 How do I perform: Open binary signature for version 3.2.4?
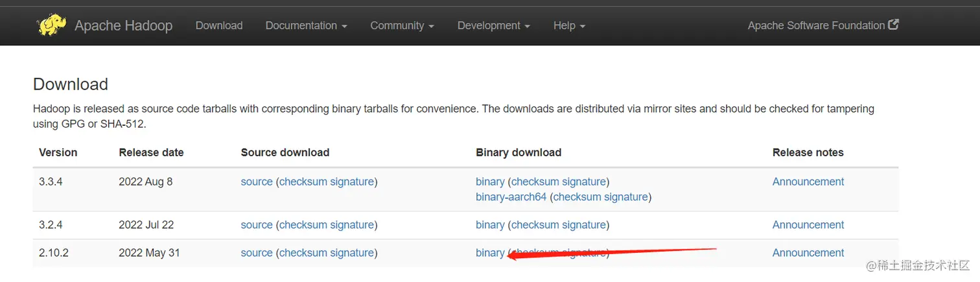(x=585, y=226)
